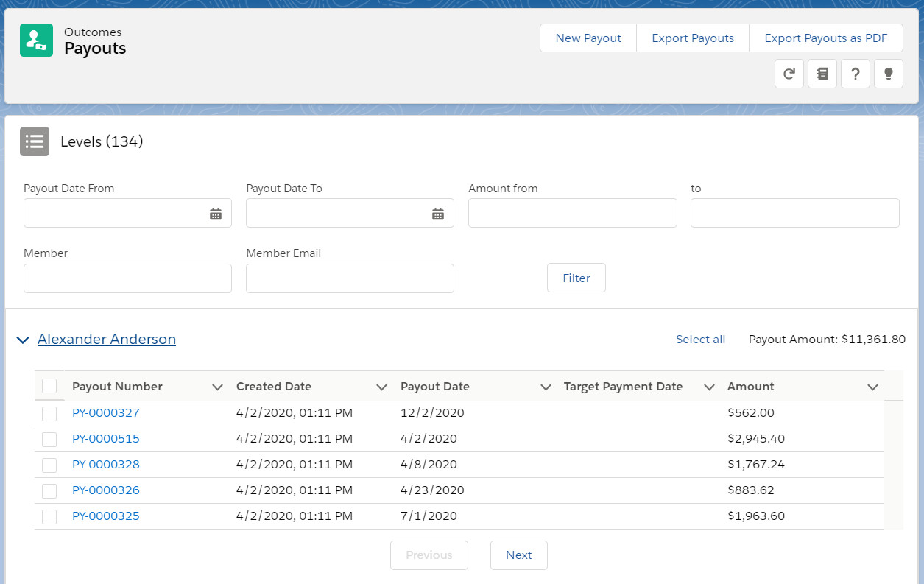924x584 pixels.
Task: Toggle the select-all checkbox in table header
Action: click(49, 386)
